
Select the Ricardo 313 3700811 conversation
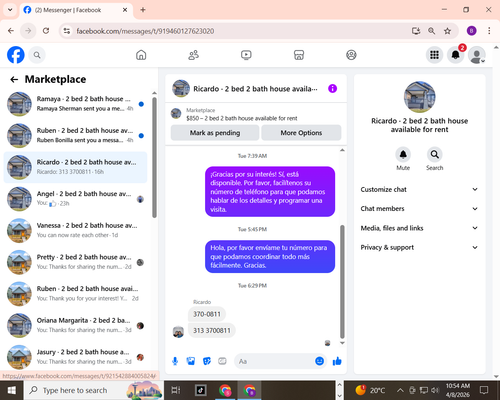coord(75,167)
